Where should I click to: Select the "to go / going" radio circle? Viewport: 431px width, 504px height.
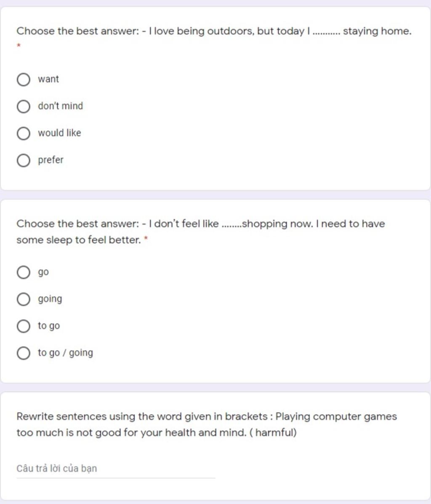coord(24,353)
